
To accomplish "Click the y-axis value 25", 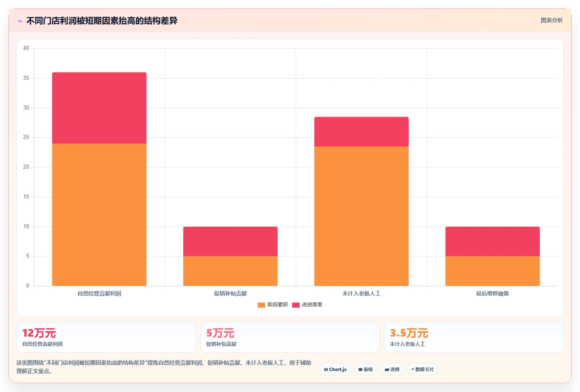I will [26, 137].
